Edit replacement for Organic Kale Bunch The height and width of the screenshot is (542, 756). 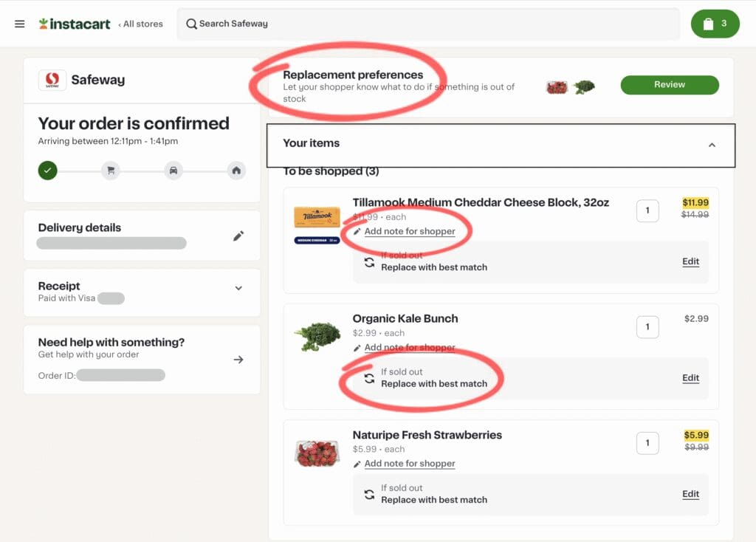point(690,378)
